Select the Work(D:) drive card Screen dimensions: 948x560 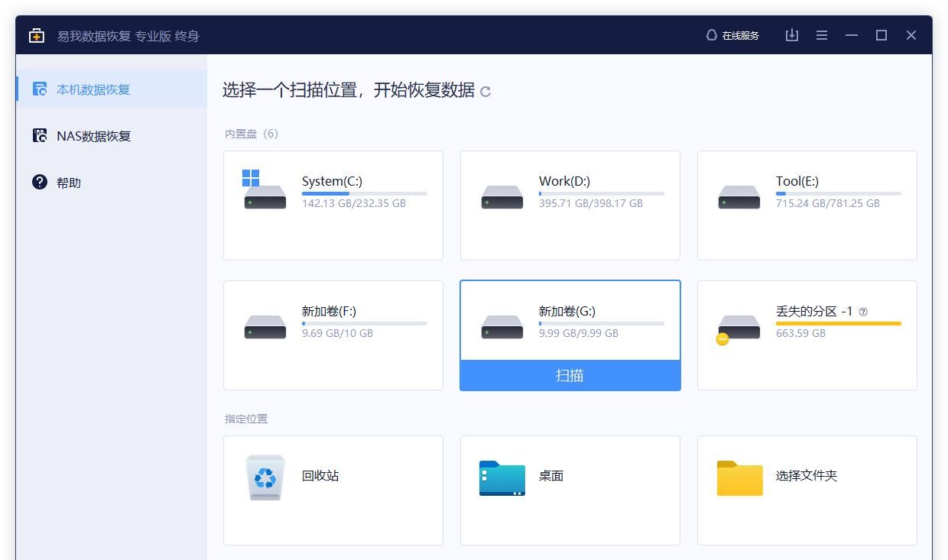(570, 204)
